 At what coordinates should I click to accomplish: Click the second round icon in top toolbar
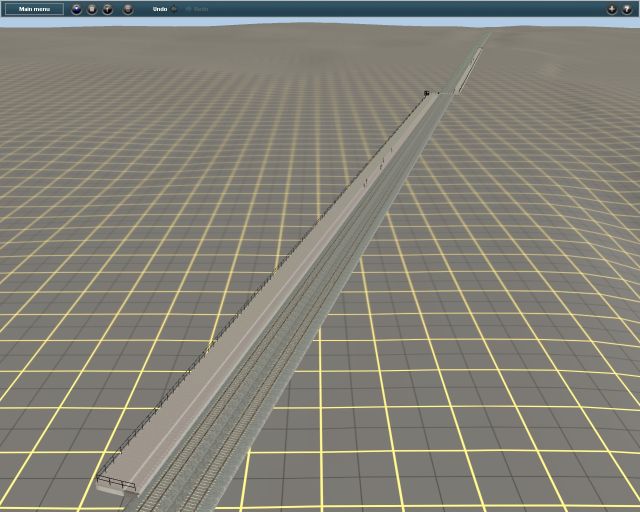tap(92, 9)
